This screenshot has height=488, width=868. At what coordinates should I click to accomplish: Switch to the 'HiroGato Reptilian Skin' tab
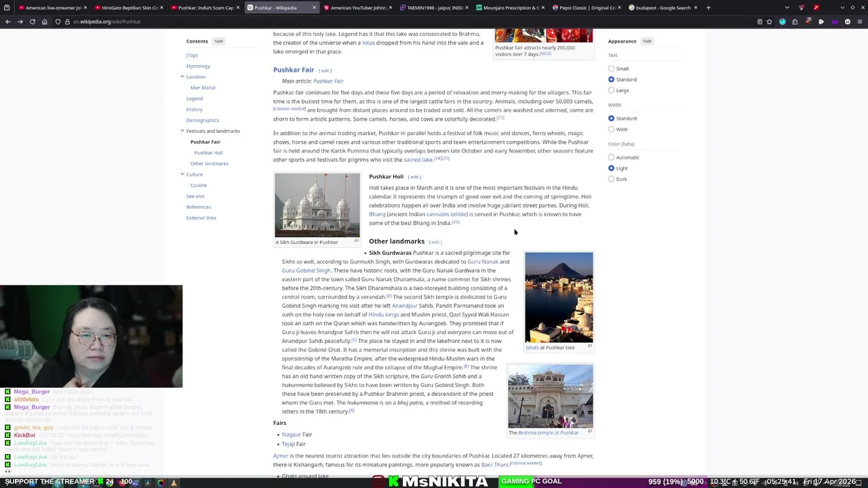click(x=129, y=7)
